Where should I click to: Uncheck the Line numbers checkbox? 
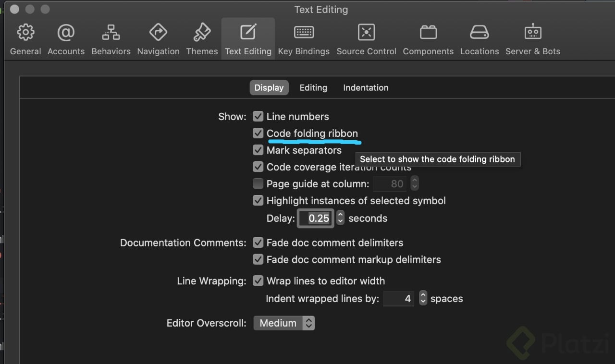(258, 116)
